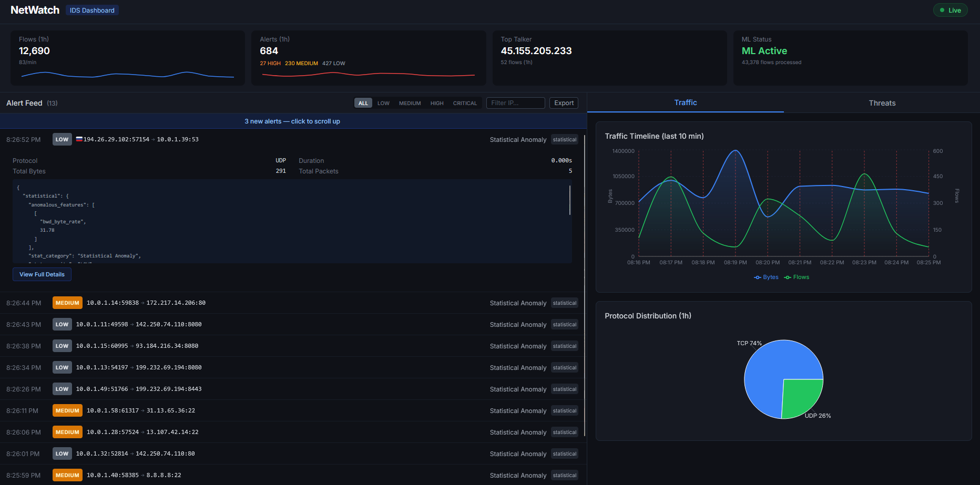Viewport: 980px width, 485px height.
Task: Click the NetWatch logo
Action: pos(35,10)
